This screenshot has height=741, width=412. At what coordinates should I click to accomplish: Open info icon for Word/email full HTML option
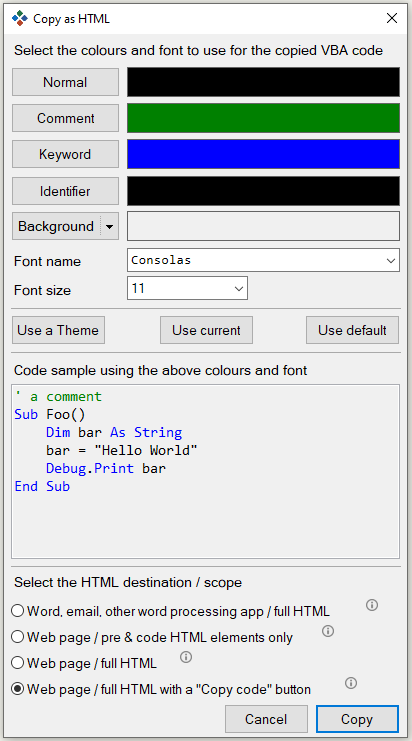point(372,605)
